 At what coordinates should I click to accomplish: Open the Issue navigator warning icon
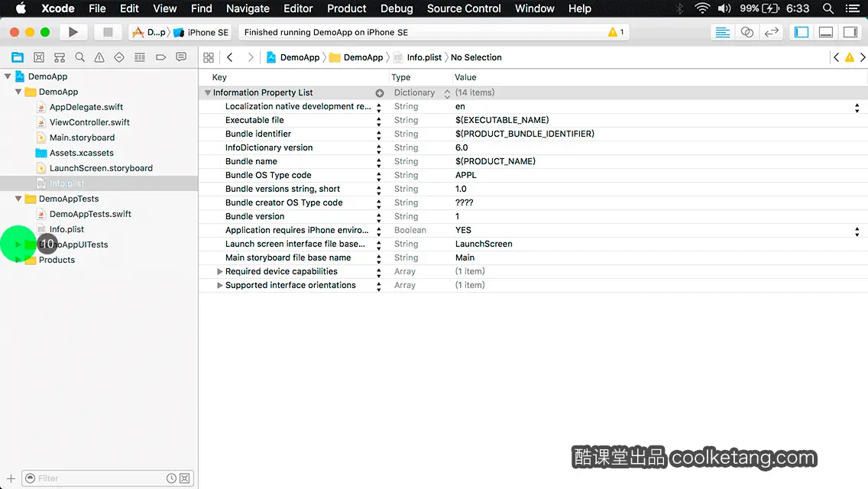pos(99,57)
